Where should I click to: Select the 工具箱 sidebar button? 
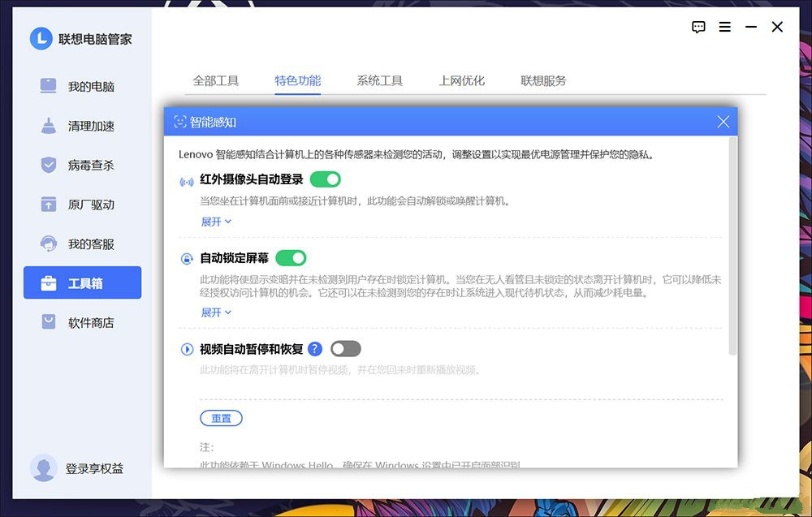pyautogui.click(x=82, y=282)
